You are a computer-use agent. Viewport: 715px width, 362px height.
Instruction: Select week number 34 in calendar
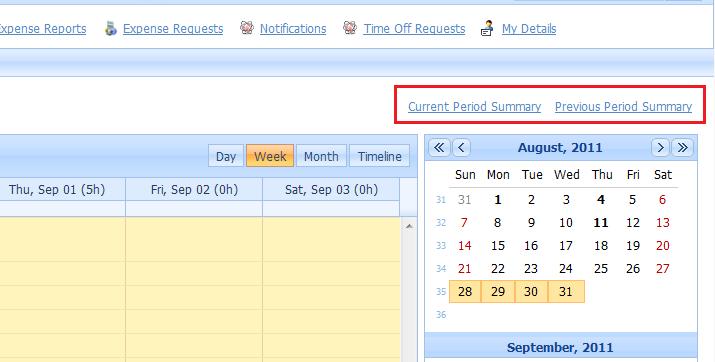pos(440,269)
